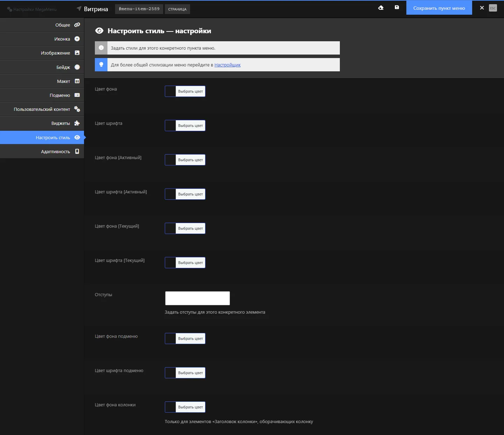Switch to the Макет tab
Viewport: 504px width, 435px height.
(x=42, y=81)
